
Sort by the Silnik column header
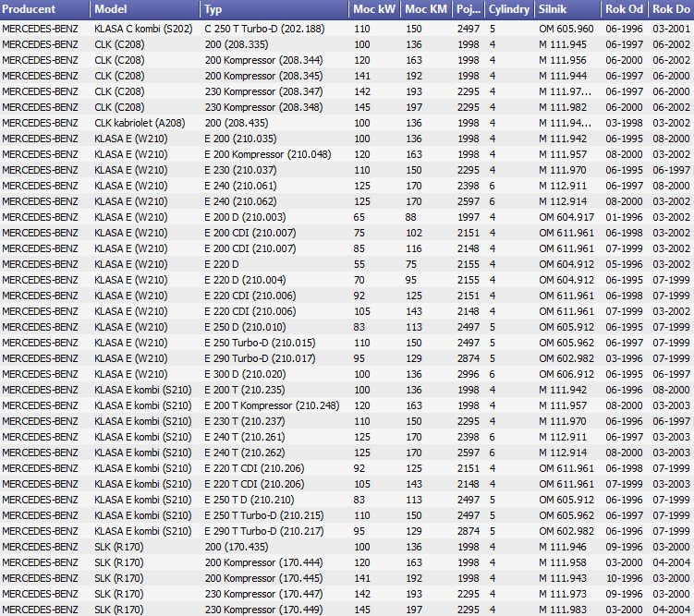coord(567,9)
